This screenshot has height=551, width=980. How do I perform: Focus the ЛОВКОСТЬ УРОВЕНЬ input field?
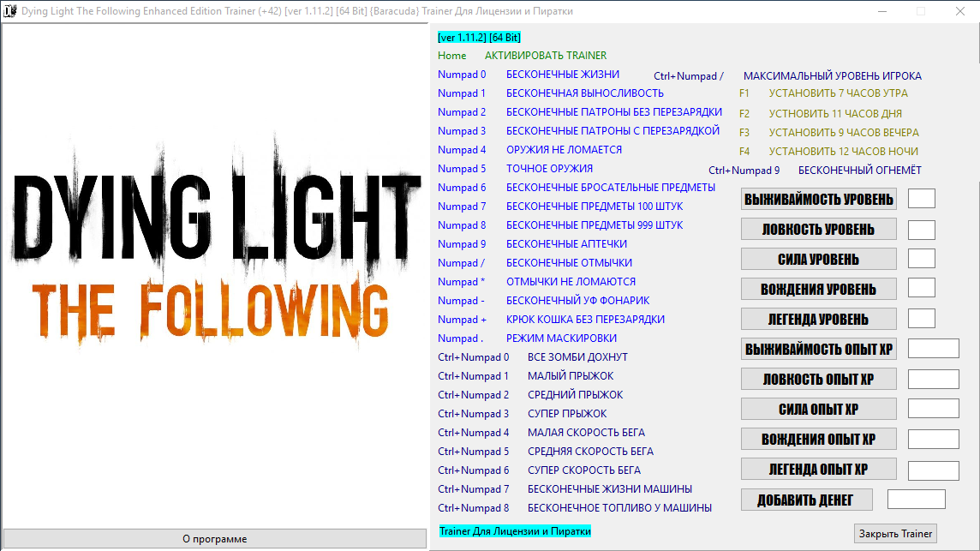(x=922, y=230)
